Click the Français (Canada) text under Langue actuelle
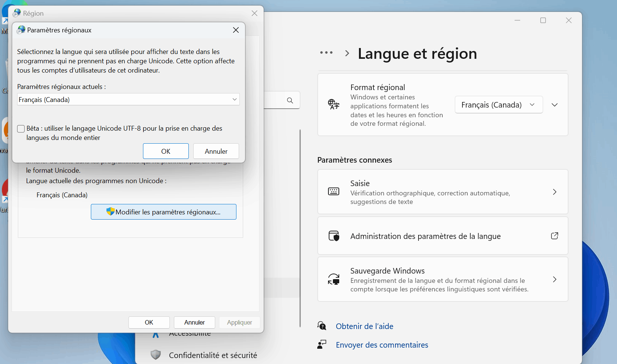 [x=62, y=195]
